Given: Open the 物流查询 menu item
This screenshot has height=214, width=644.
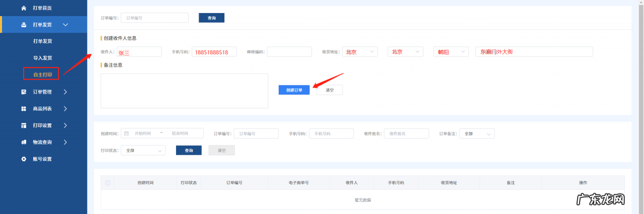Looking at the screenshot, I should (42, 142).
